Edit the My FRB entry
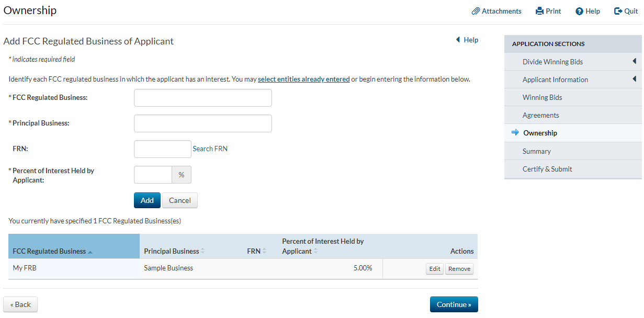644x318 pixels. [x=435, y=269]
